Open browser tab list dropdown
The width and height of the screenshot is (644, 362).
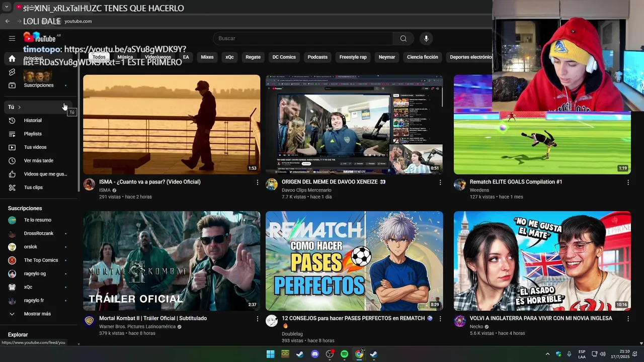(x=7, y=7)
